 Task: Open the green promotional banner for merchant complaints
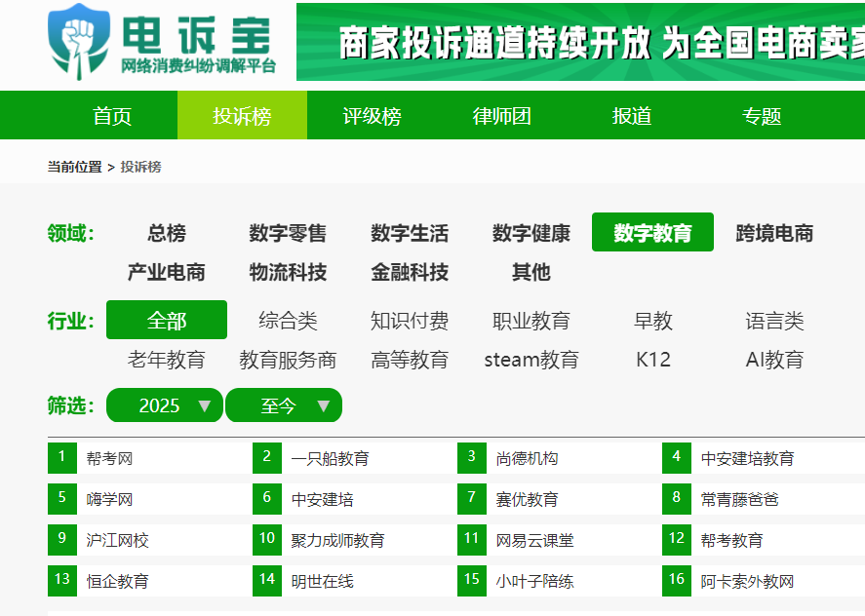pos(580,42)
